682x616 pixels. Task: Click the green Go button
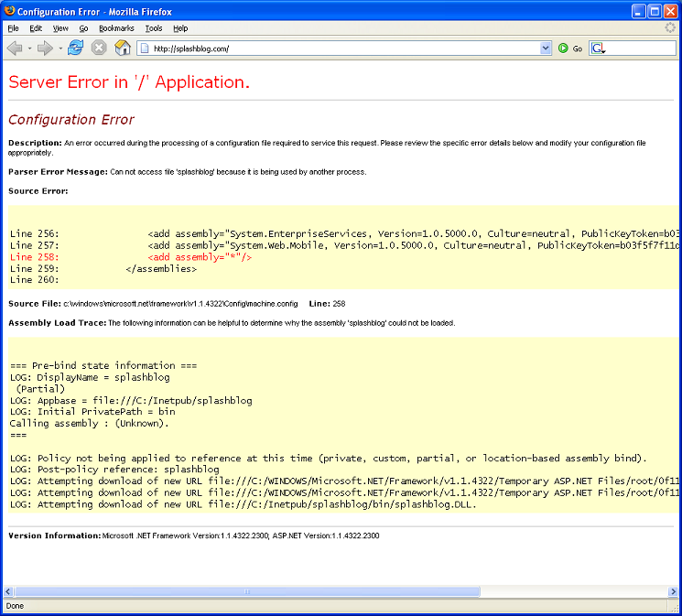click(x=570, y=49)
